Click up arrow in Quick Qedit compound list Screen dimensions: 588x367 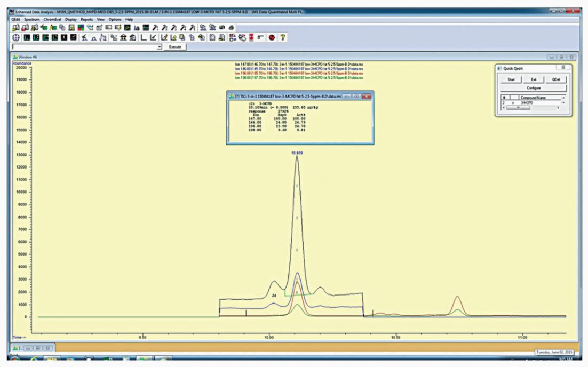coord(563,98)
